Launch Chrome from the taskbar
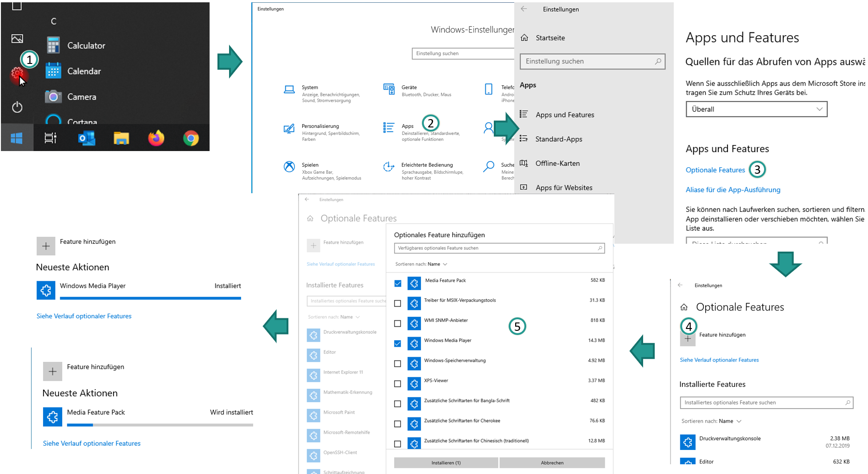The image size is (868, 474). pyautogui.click(x=191, y=138)
